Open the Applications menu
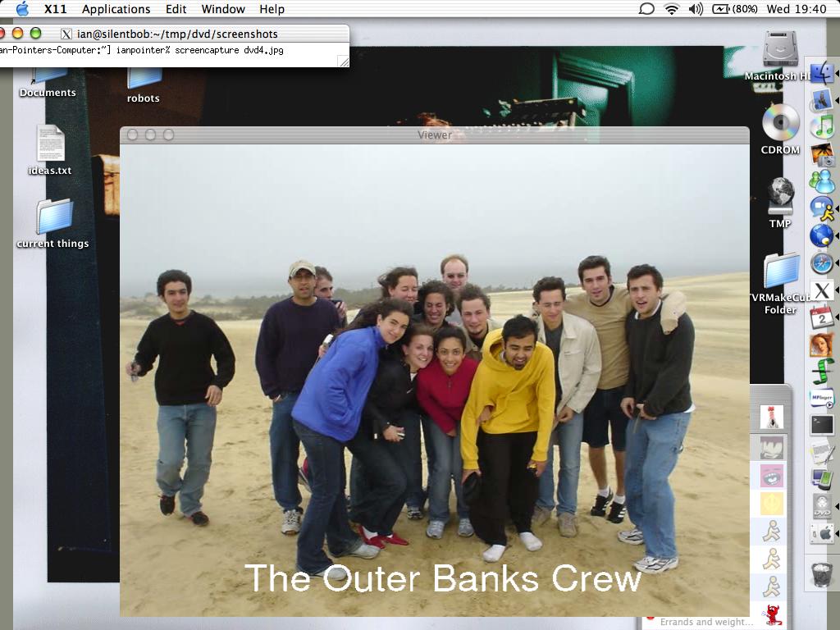The width and height of the screenshot is (840, 630). [116, 9]
